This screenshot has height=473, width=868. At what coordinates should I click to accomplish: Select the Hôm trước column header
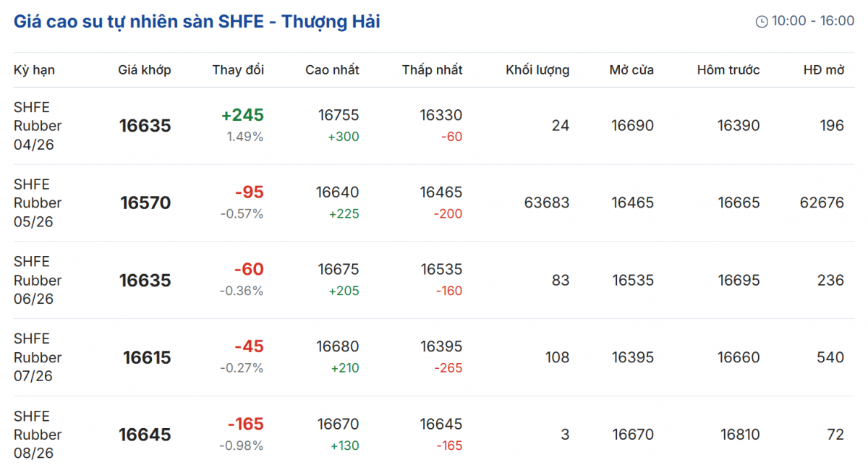point(728,70)
